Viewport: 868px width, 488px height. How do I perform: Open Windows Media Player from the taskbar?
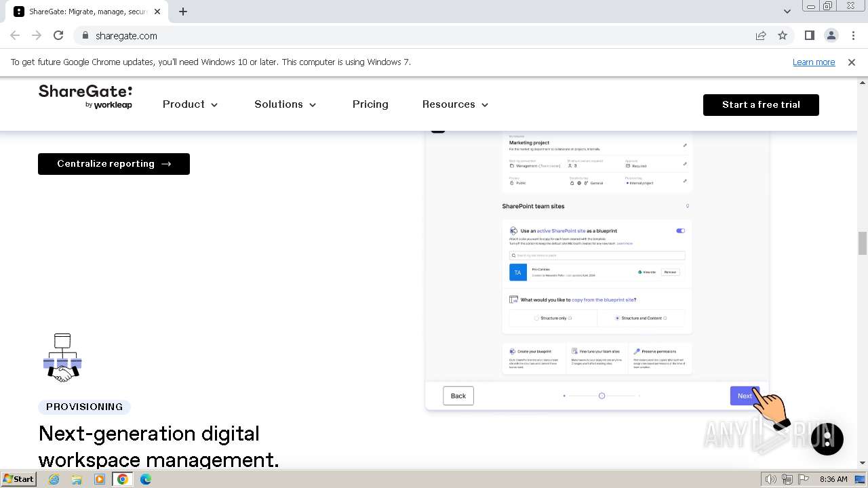(x=100, y=479)
